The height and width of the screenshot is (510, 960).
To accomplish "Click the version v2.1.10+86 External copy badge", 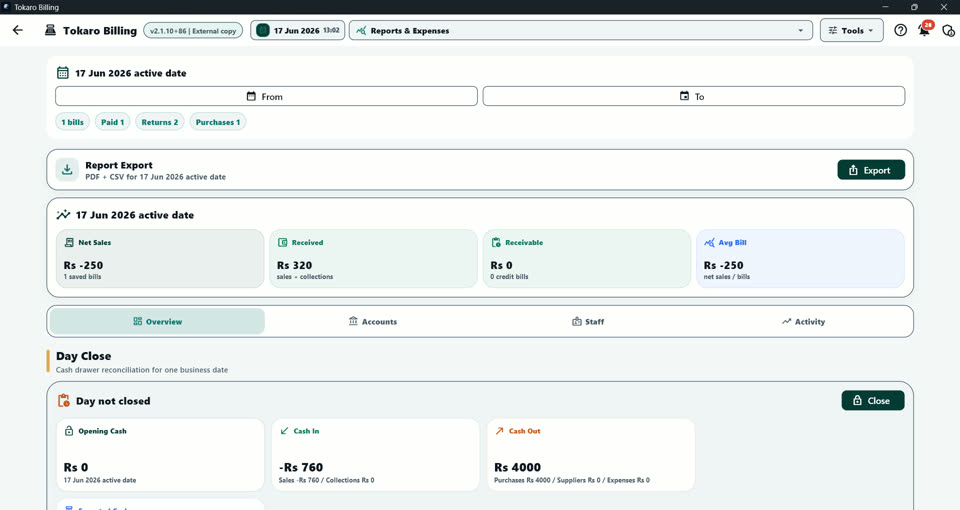I will (x=193, y=31).
